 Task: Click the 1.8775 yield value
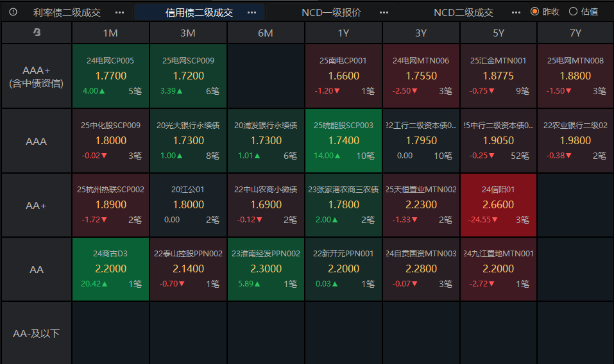click(x=498, y=76)
